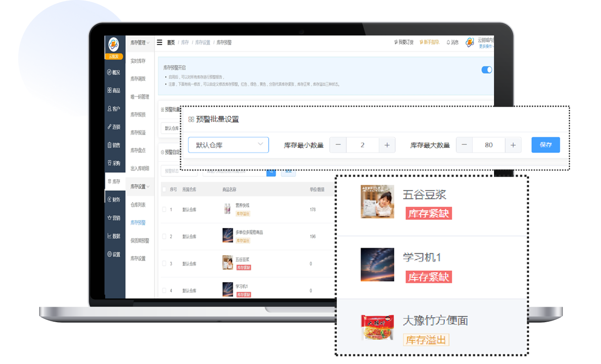The image size is (601, 364).
Task: Click the blue 保存 button
Action: [x=545, y=145]
